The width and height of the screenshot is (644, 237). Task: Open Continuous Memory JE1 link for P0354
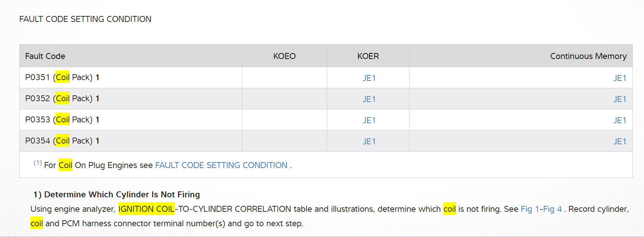coord(620,141)
